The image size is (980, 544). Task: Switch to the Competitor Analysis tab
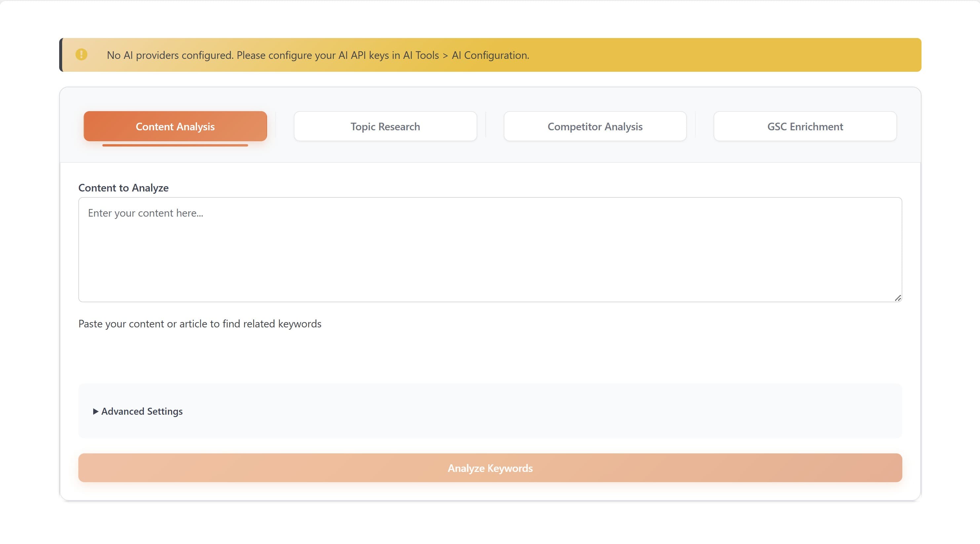tap(594, 126)
